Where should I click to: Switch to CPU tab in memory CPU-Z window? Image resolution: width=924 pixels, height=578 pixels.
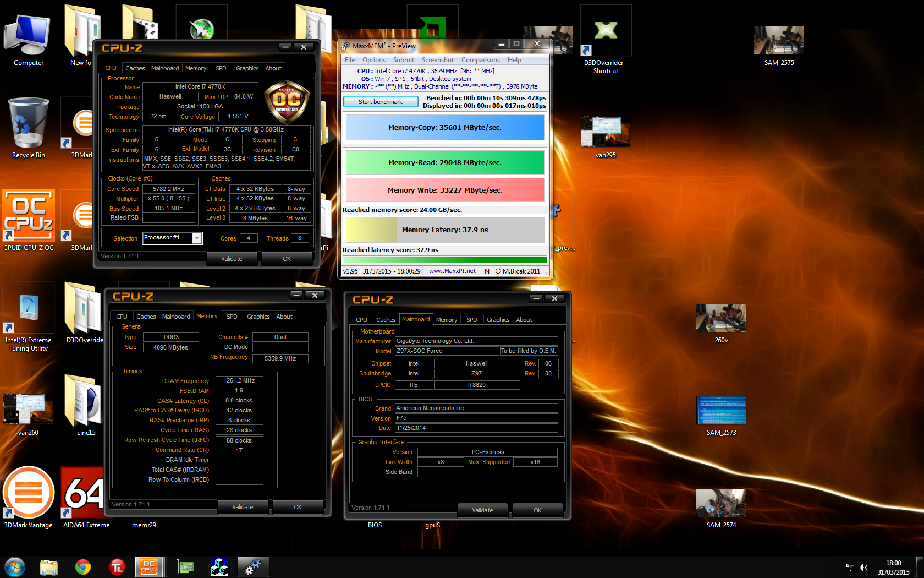click(122, 317)
